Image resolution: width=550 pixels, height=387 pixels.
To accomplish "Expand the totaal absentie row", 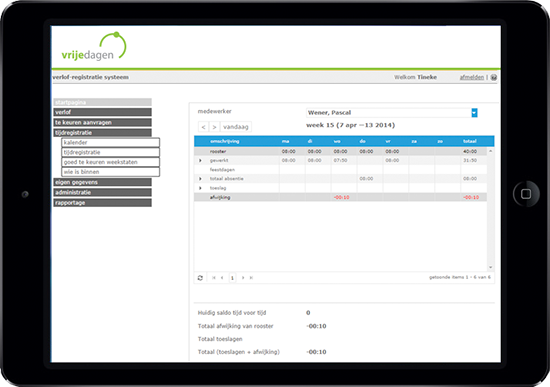I will pos(200,179).
